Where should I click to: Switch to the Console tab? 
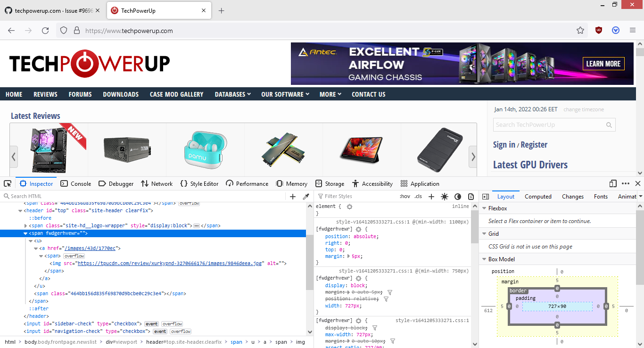[x=75, y=183]
